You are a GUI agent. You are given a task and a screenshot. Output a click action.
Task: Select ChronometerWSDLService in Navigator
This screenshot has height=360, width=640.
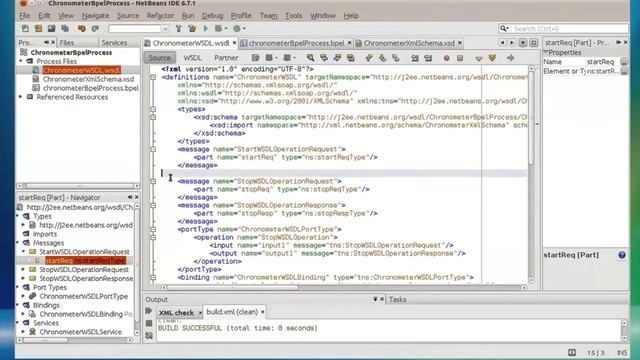[80, 332]
